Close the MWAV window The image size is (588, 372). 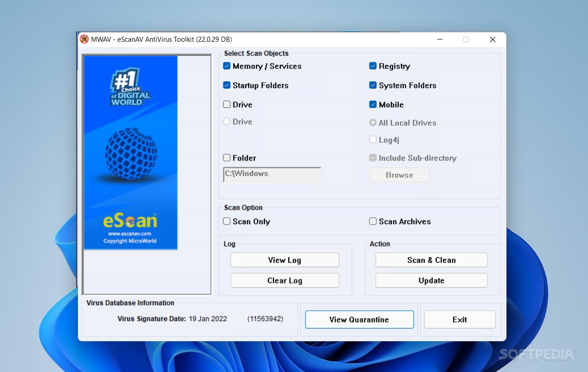tap(493, 39)
